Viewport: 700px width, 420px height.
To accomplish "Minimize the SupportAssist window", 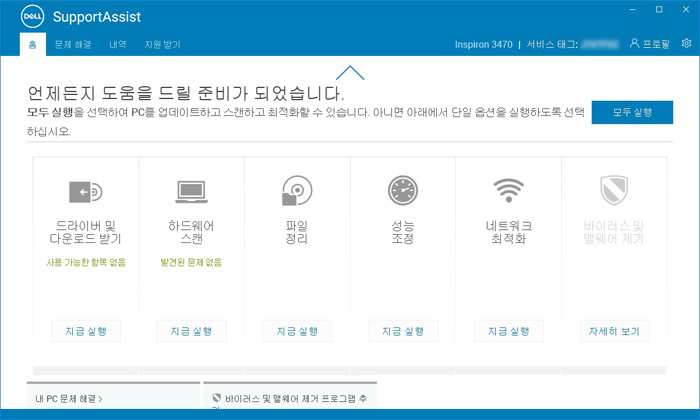I will click(633, 9).
